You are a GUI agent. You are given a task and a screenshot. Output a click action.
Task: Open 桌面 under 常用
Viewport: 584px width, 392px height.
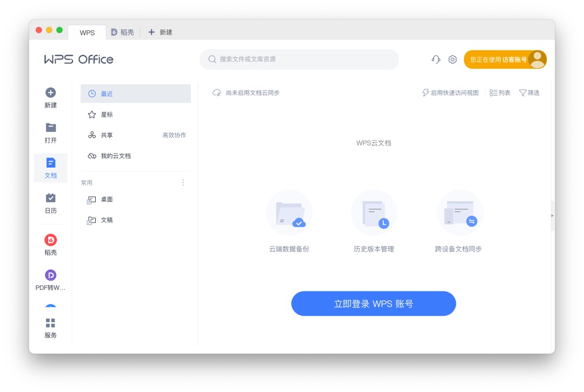136,200
